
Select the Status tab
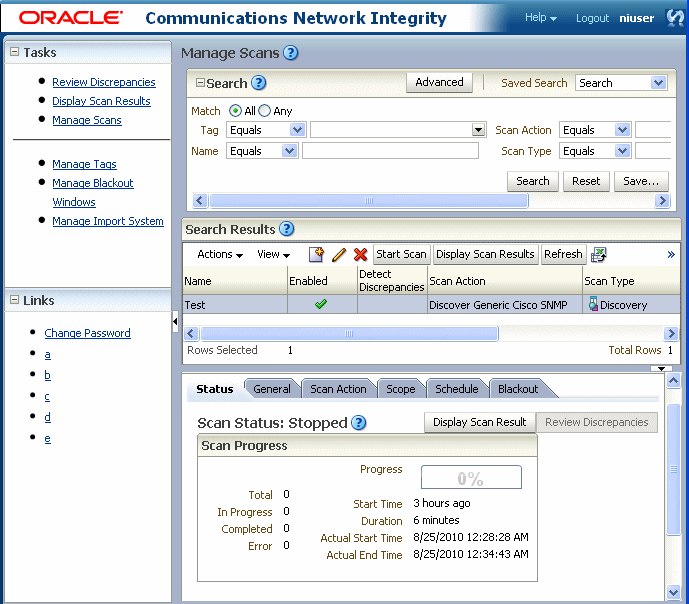(214, 389)
